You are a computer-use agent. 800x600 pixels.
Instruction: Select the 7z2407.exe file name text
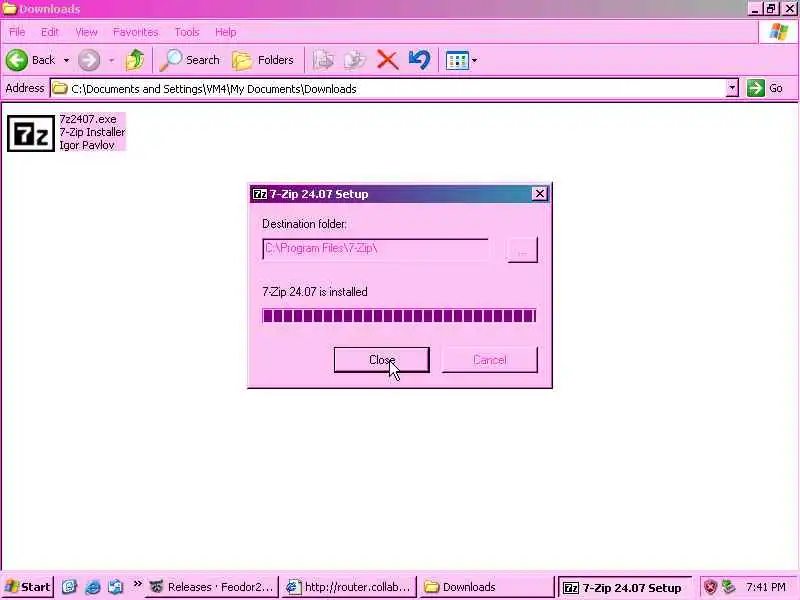click(88, 119)
